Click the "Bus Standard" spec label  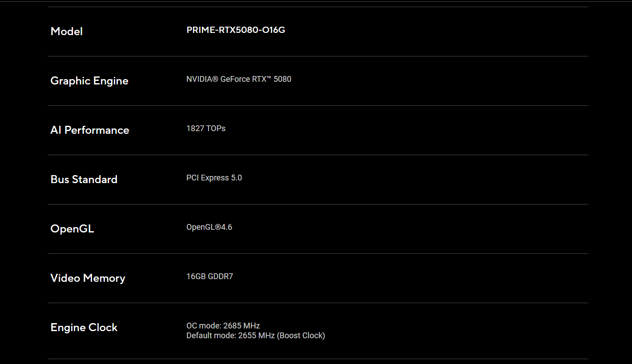(84, 180)
